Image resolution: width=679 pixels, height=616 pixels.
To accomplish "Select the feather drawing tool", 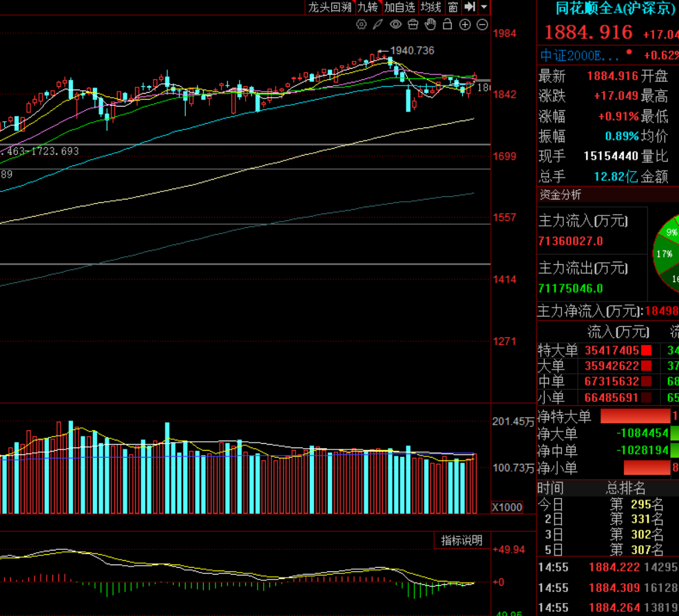I will pyautogui.click(x=378, y=25).
